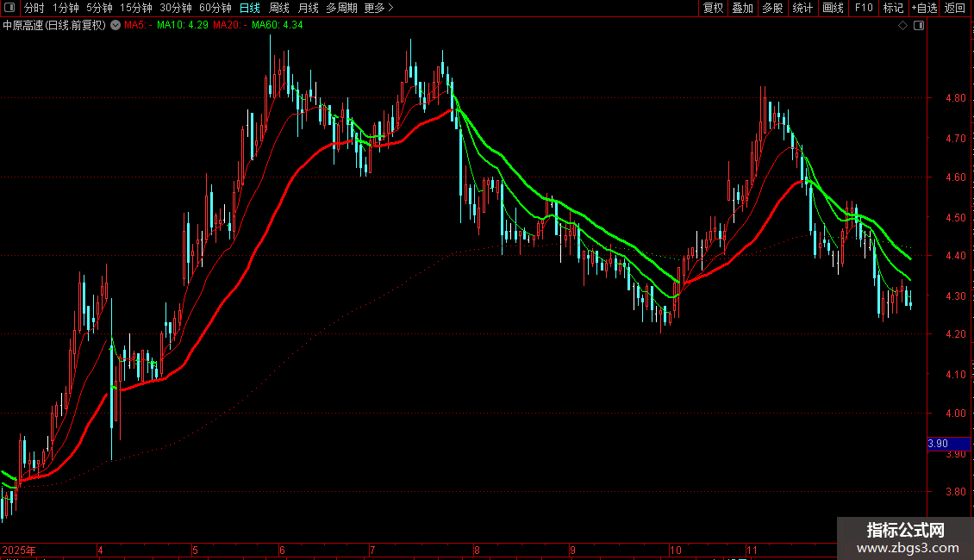Select the 1分钟 period

click(66, 8)
